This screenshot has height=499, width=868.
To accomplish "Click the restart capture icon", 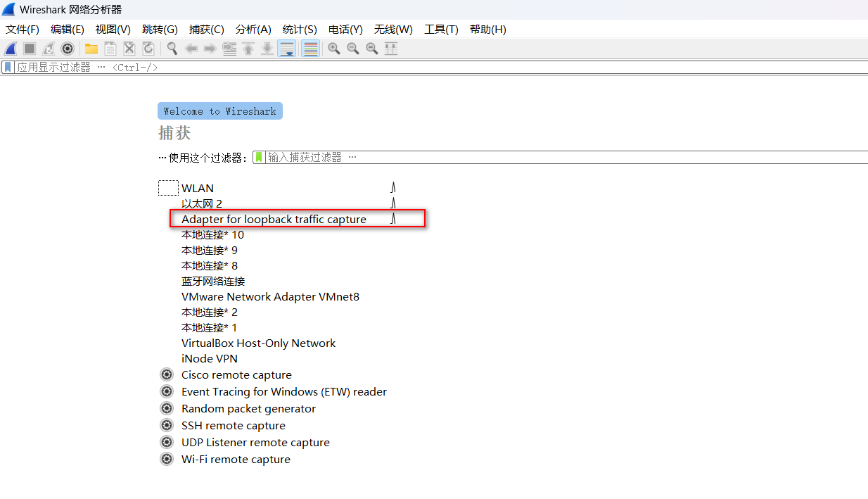I will tap(49, 49).
